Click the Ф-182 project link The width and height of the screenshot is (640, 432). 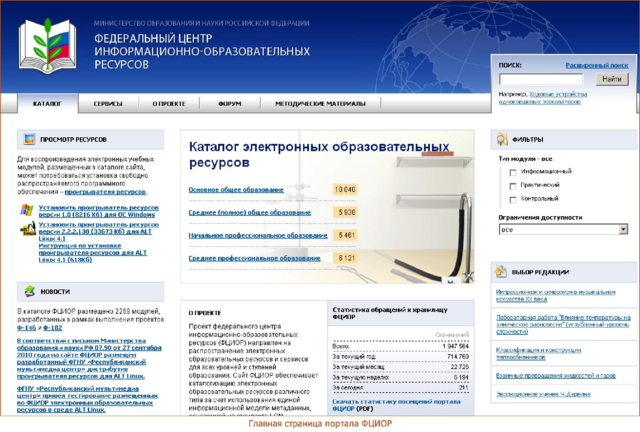53,328
